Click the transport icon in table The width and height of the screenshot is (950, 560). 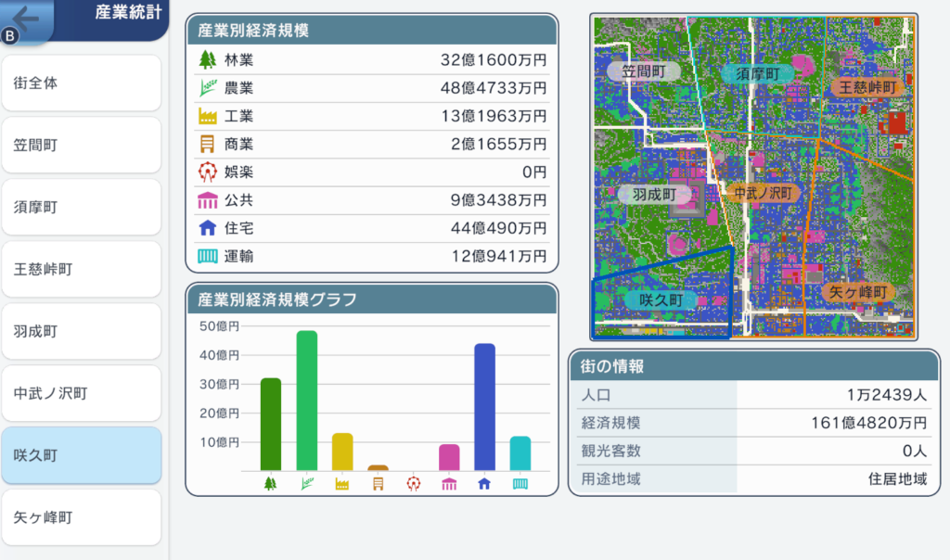pos(206,257)
